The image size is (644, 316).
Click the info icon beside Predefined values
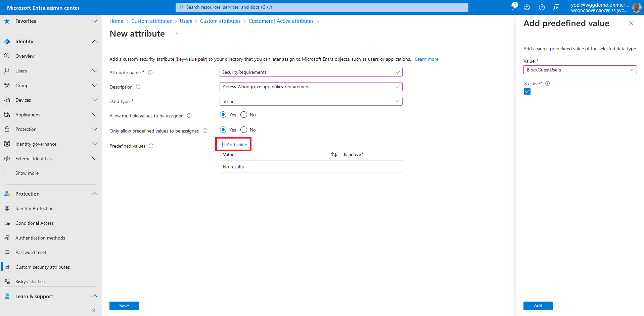coord(151,146)
